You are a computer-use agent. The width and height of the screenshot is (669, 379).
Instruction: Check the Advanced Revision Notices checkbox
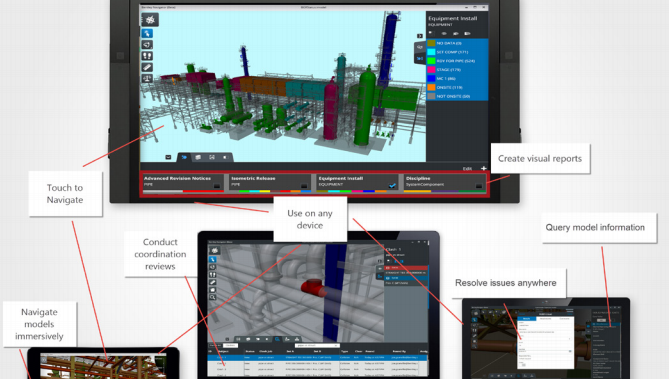(x=217, y=186)
